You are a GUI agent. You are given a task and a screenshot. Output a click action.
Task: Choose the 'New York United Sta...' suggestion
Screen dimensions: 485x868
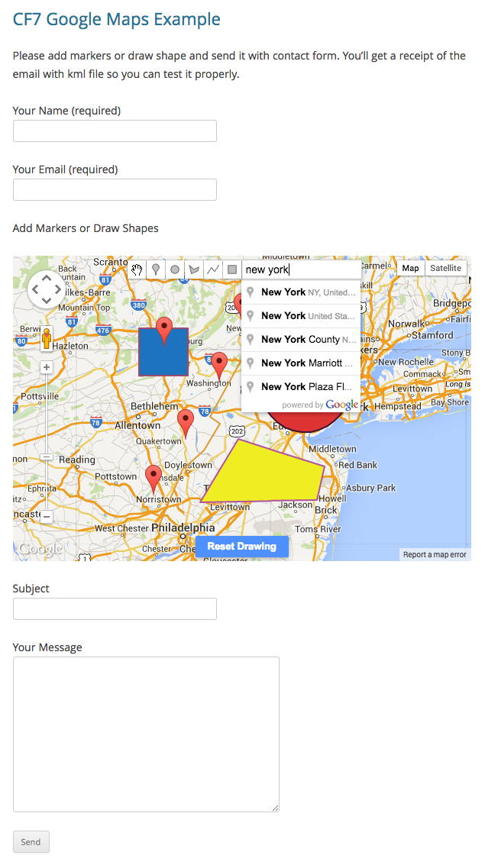click(301, 315)
